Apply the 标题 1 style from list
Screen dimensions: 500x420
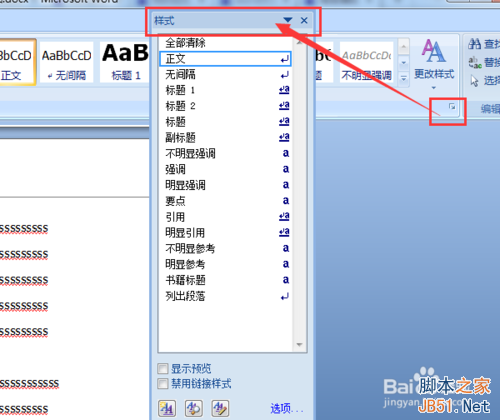225,90
